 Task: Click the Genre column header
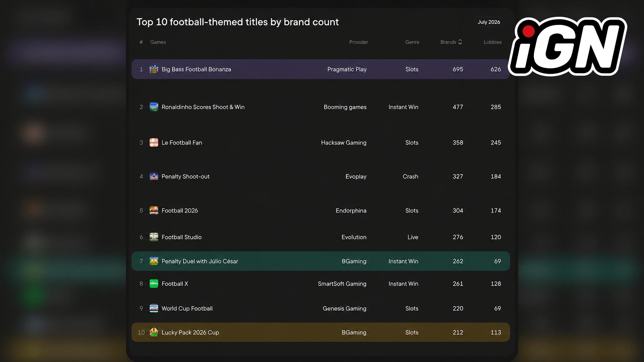click(x=412, y=42)
